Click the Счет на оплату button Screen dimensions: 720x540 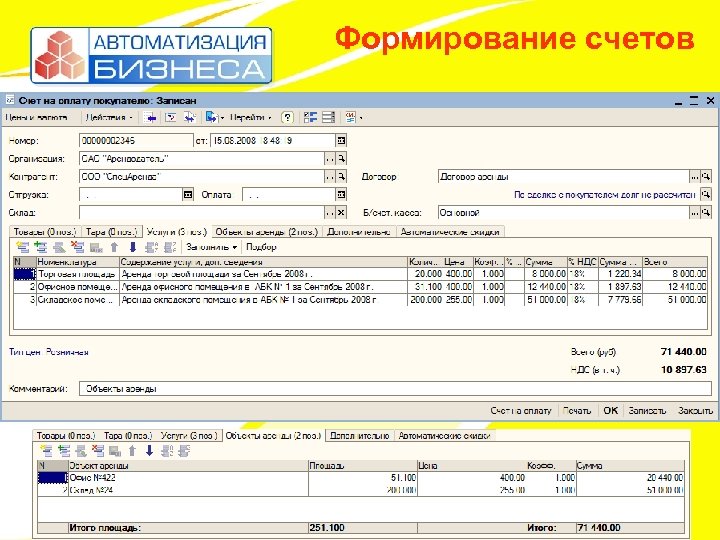point(521,411)
